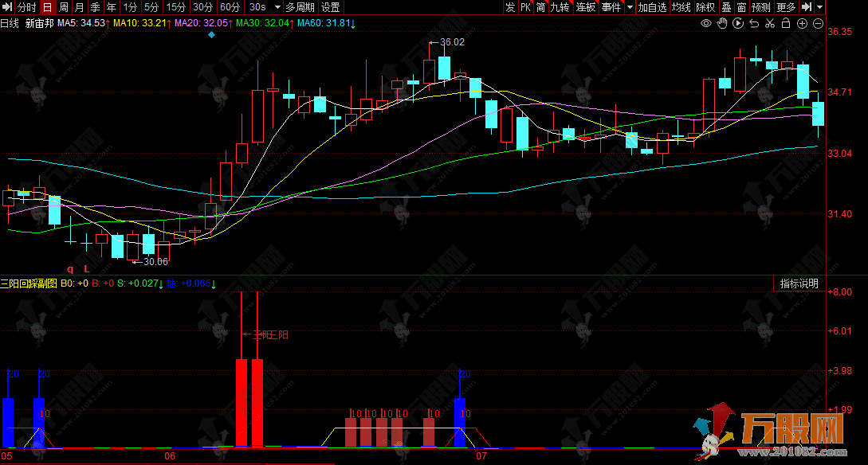Screen dimensions: 868x465
Task: Expand the dropdown arrow after 事件
Action: tap(630, 7)
